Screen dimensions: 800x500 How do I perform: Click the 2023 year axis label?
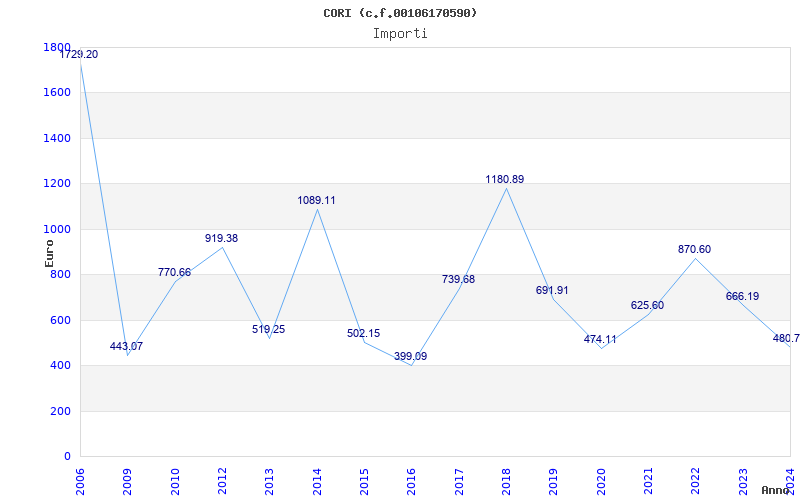pos(743,482)
